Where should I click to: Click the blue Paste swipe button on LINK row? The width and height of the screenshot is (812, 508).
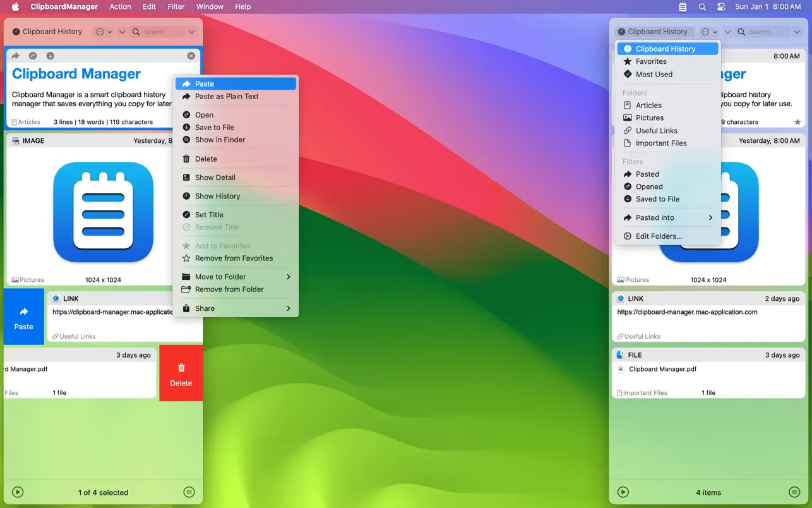pos(24,317)
